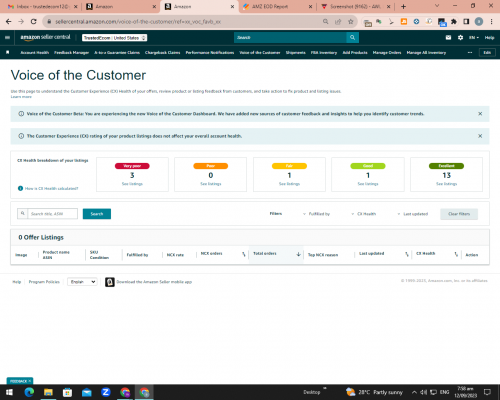This screenshot has width=500, height=400.
Task: Sort by the Last updated column arrows
Action: 407,254
